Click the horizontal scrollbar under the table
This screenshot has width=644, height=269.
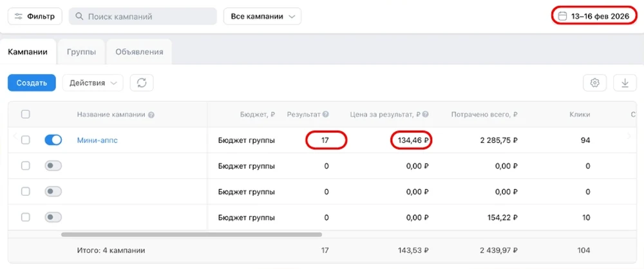tap(191, 234)
